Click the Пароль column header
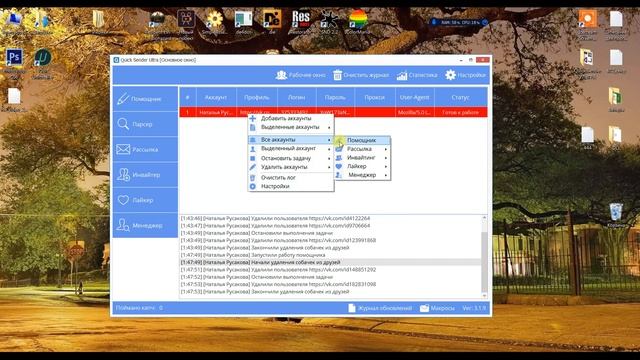This screenshot has width=640, height=360. (x=335, y=97)
